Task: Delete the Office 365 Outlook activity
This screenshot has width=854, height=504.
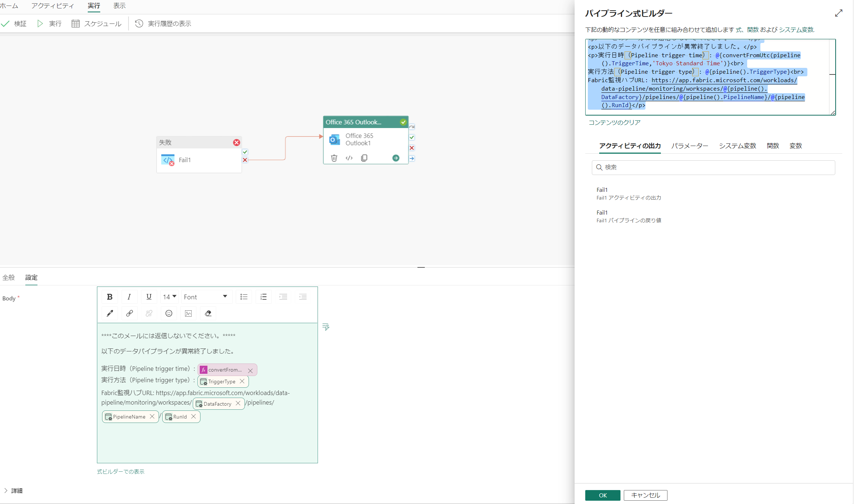Action: pyautogui.click(x=334, y=158)
